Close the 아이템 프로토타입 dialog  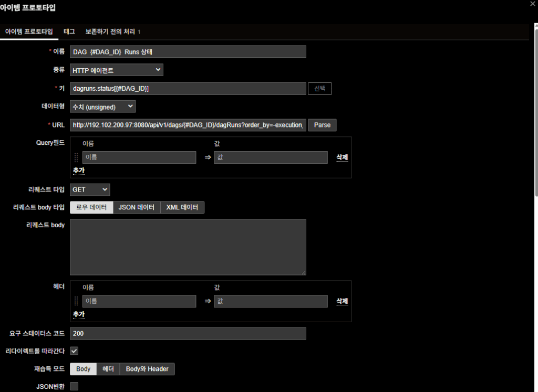pyautogui.click(x=533, y=3)
